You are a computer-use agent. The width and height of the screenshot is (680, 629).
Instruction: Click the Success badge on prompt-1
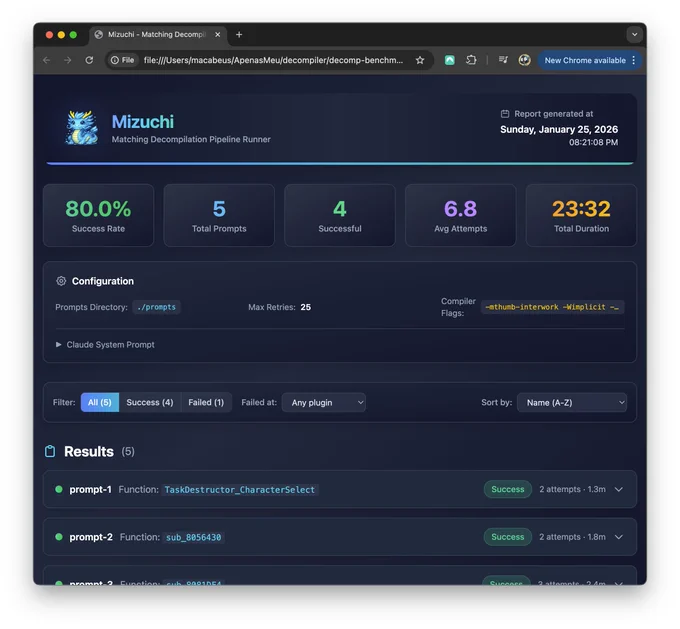pos(508,489)
